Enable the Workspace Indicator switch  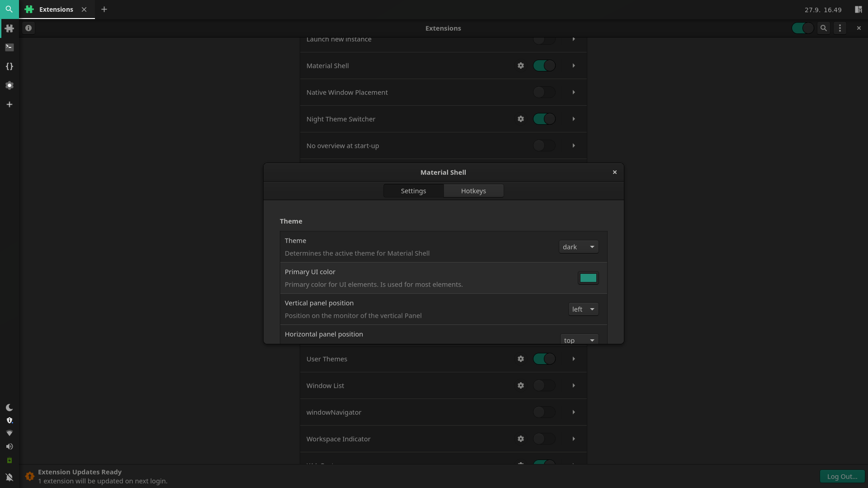pos(544,439)
